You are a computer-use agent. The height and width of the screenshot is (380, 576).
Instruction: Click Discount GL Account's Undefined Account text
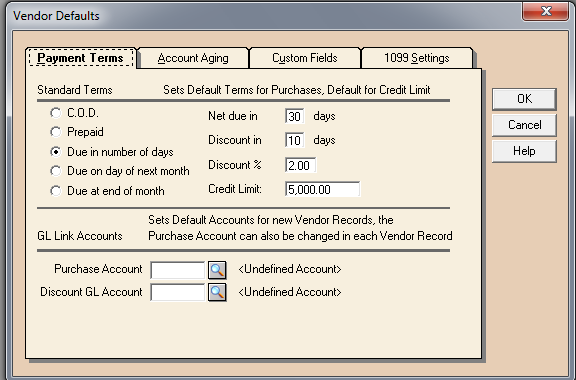tap(290, 292)
